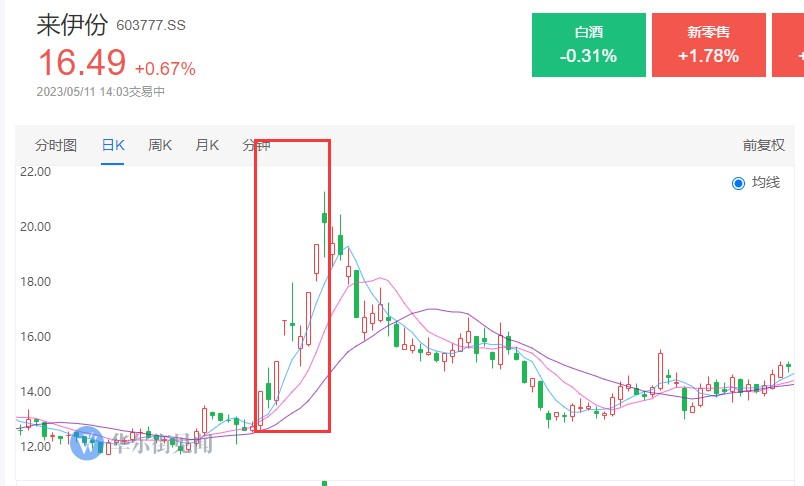Open the 白酒 sector tile
Screen dimensions: 804x486
[589, 45]
